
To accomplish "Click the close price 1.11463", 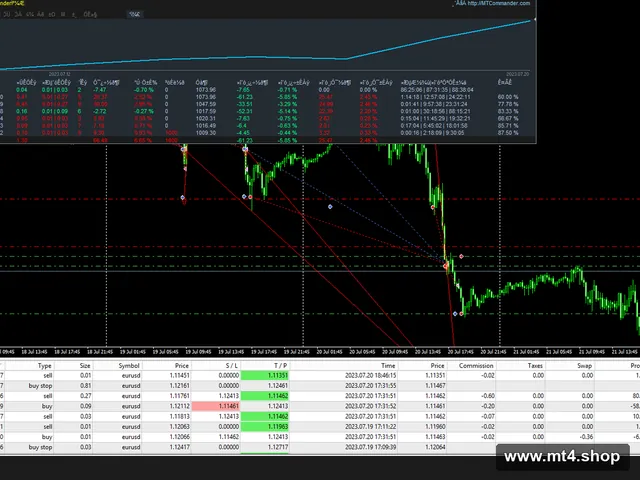I will (x=435, y=437).
